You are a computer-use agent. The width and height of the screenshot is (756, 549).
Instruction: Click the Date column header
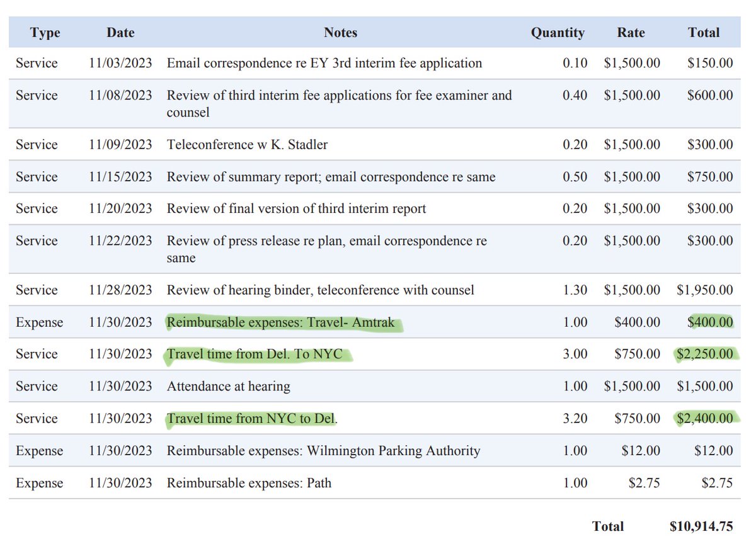click(120, 33)
